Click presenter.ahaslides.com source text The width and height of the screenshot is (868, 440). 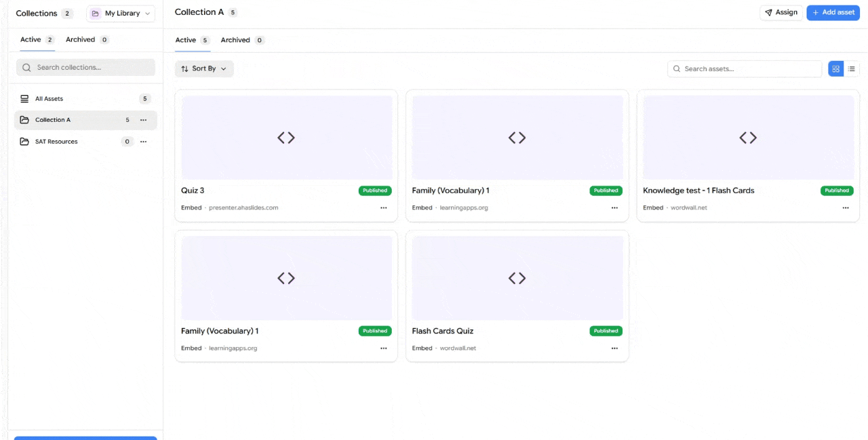pos(243,207)
